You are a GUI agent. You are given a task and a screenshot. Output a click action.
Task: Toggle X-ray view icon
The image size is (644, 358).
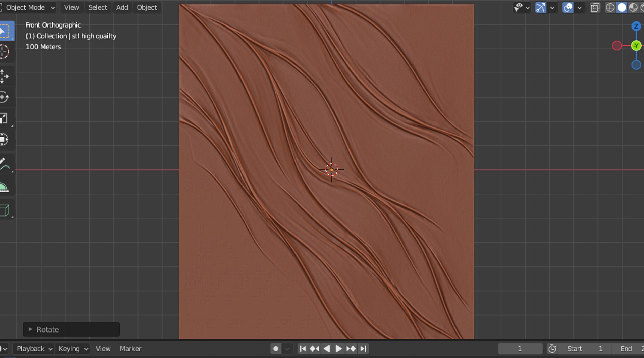pos(595,7)
